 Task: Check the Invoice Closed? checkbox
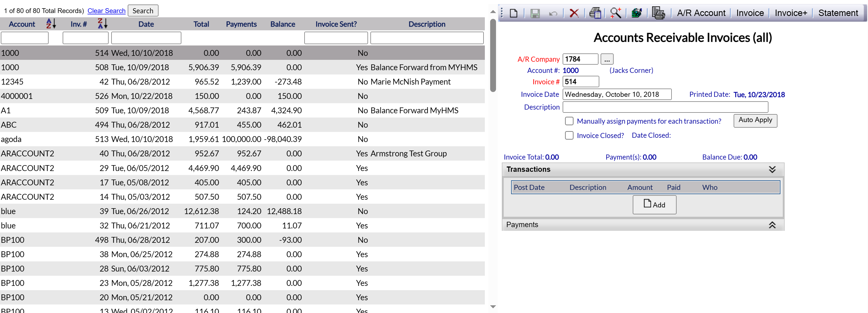point(569,135)
